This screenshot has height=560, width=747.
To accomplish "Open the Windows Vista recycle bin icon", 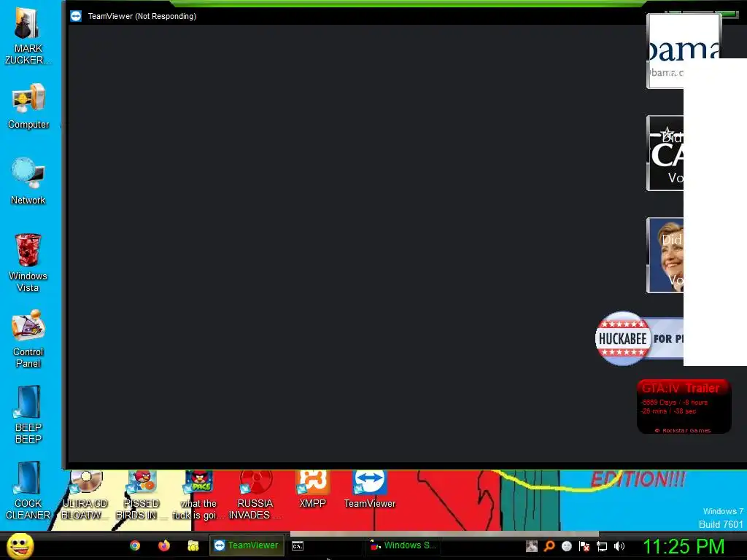I will coord(28,262).
